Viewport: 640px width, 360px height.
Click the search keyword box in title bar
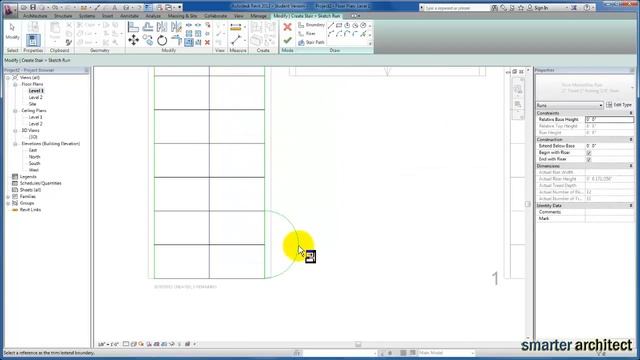(x=456, y=8)
